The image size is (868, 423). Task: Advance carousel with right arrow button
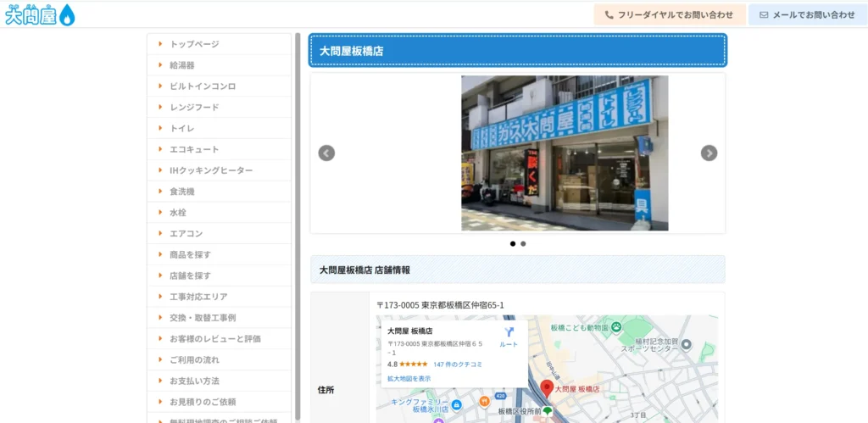click(709, 153)
